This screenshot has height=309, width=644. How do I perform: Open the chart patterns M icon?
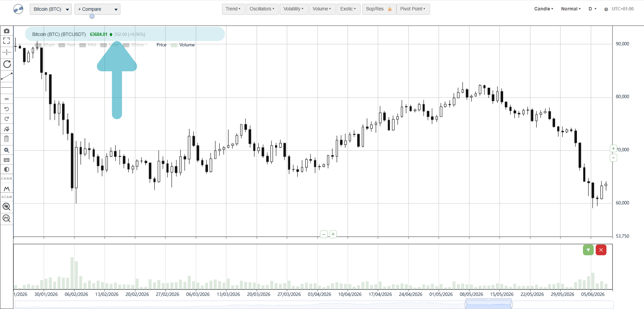[x=6, y=189]
